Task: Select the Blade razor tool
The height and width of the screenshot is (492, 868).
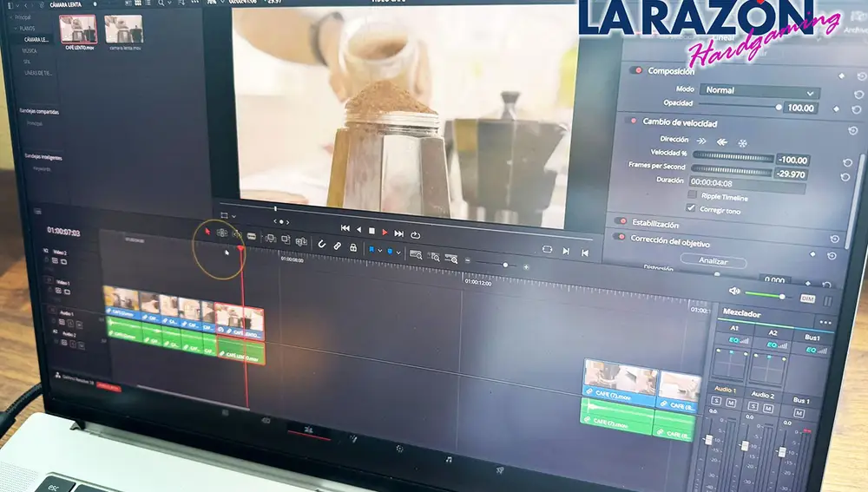Action: pos(252,236)
